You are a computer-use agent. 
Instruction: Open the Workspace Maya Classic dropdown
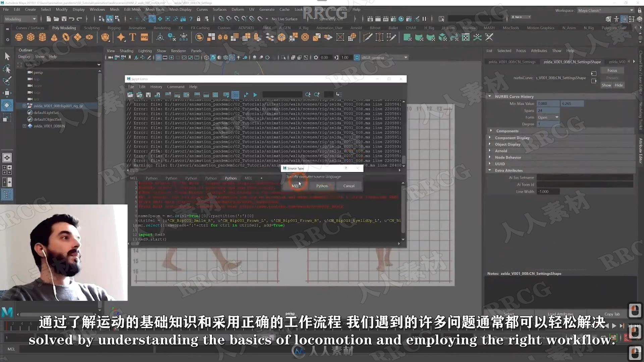[x=605, y=10]
